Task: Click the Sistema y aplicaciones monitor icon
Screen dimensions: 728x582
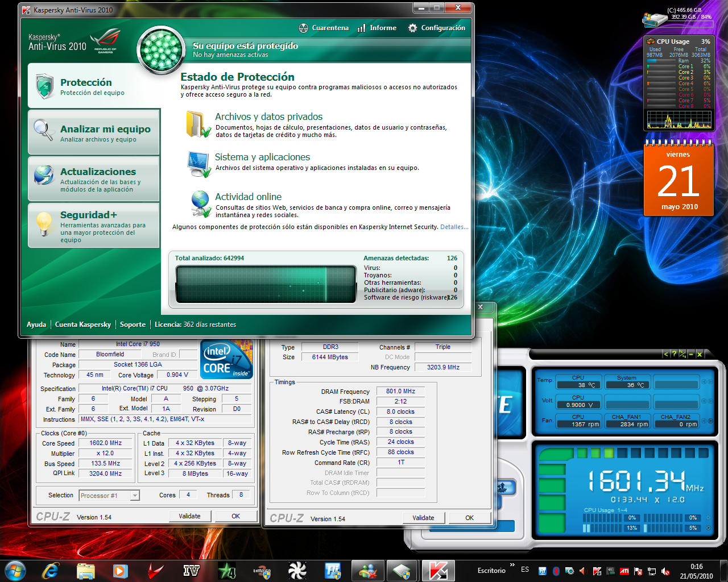Action: click(199, 164)
